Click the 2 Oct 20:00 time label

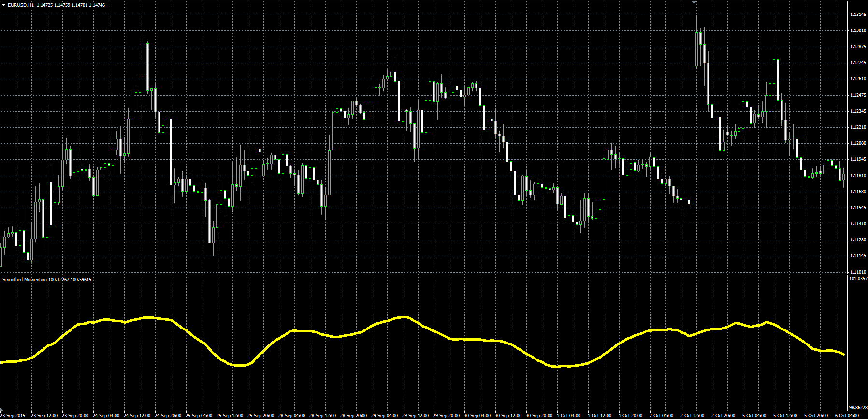point(723,416)
